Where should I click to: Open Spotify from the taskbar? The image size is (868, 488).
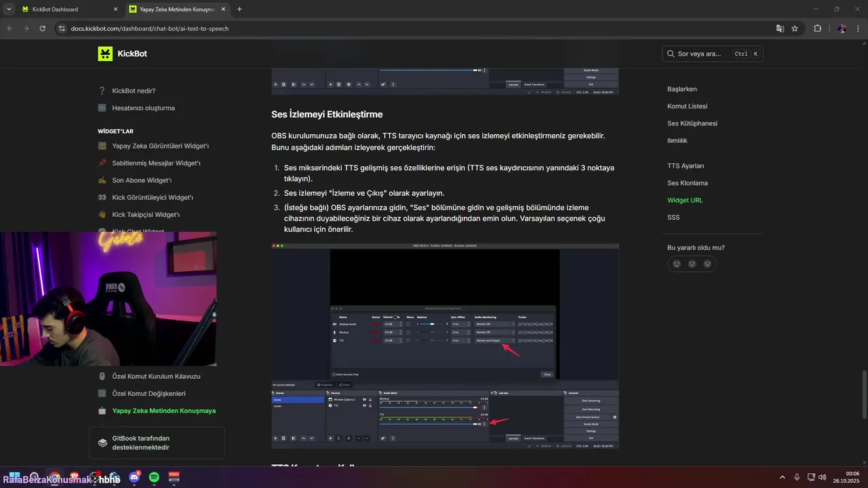pos(154,477)
